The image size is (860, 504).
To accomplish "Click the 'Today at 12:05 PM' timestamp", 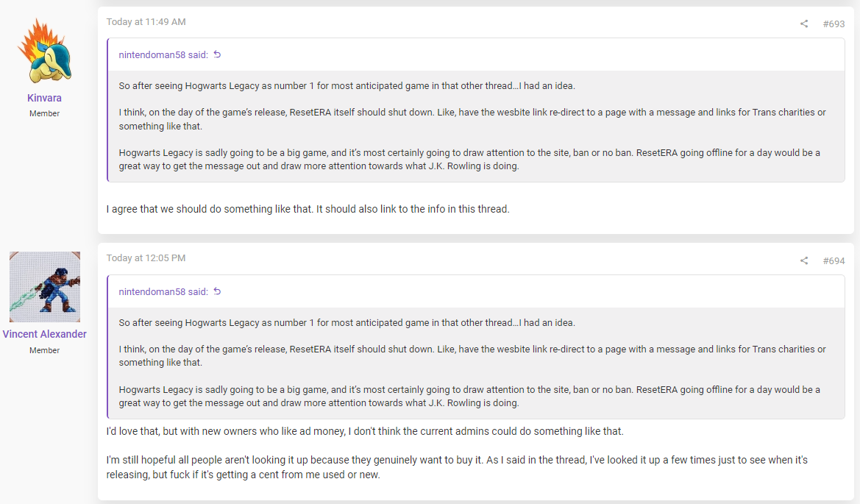I will 146,258.
